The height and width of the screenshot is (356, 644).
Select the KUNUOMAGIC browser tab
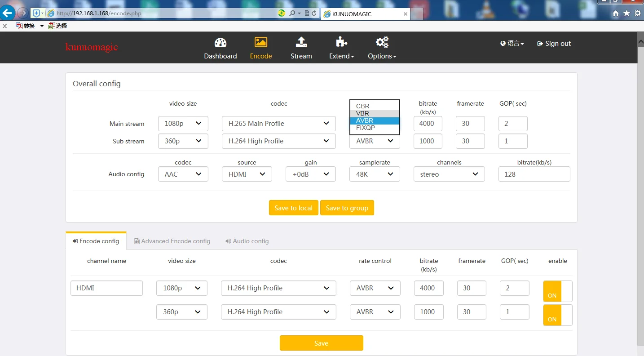[x=365, y=14]
